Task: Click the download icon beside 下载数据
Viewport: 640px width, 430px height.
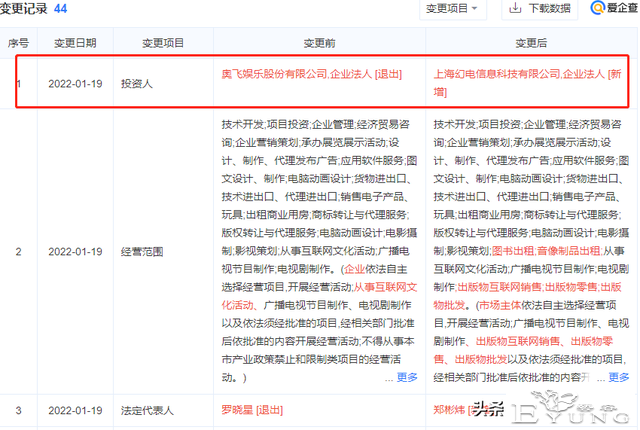Action: coord(515,8)
